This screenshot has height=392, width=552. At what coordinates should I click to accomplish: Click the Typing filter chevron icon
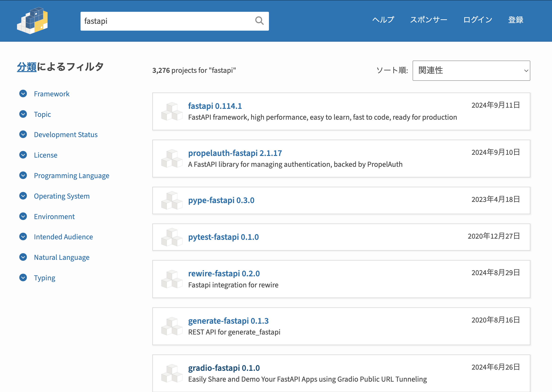point(23,278)
